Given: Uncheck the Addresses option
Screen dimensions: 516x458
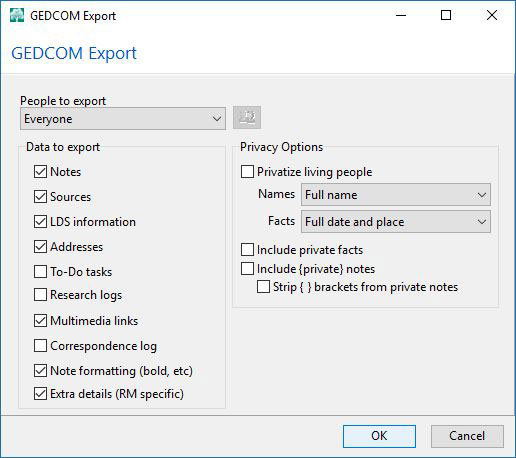Looking at the screenshot, I should tap(40, 247).
